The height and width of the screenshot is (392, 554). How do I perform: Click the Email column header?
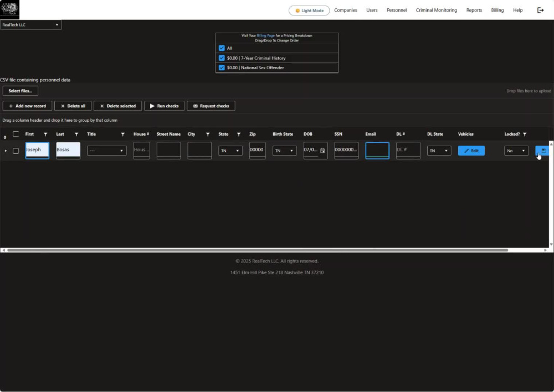370,134
